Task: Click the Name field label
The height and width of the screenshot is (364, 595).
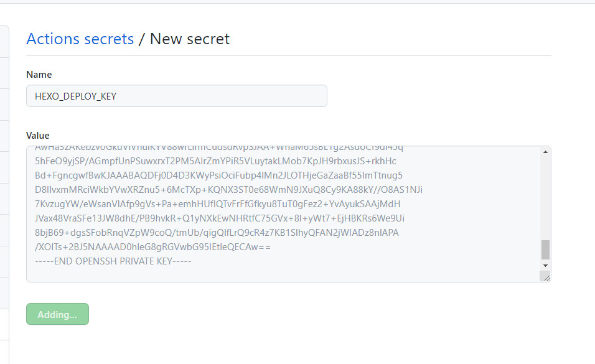Action: [39, 74]
